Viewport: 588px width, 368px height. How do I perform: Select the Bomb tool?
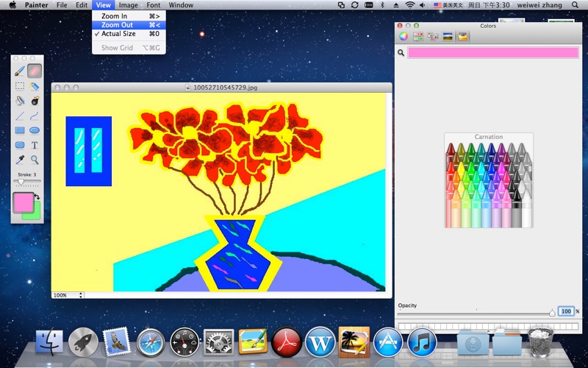click(35, 101)
